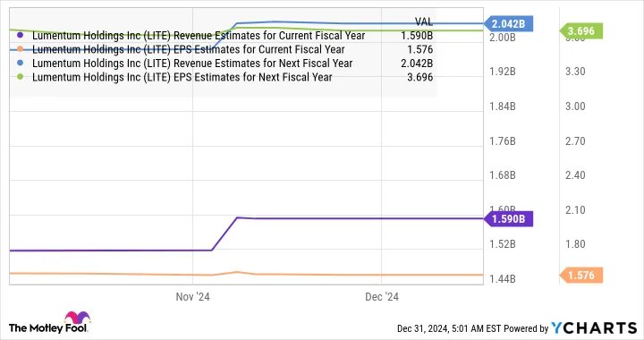Click the 3.00 EPS axis tick label
The width and height of the screenshot is (644, 340).
pyautogui.click(x=575, y=106)
